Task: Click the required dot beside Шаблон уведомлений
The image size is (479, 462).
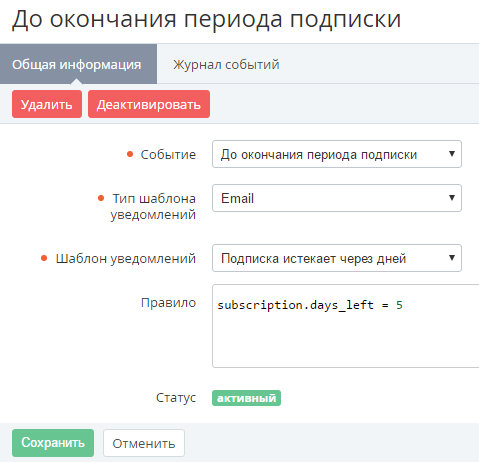Action: pos(44,258)
